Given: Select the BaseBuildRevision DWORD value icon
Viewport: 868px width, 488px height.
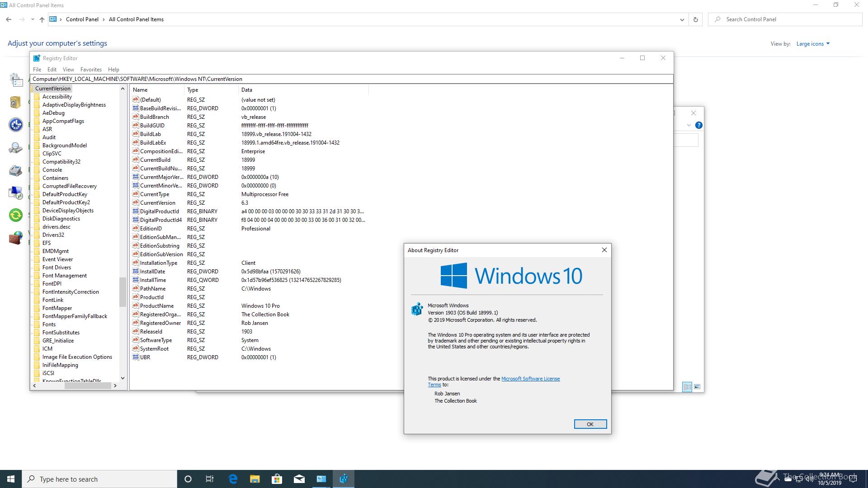Looking at the screenshot, I should coord(136,108).
